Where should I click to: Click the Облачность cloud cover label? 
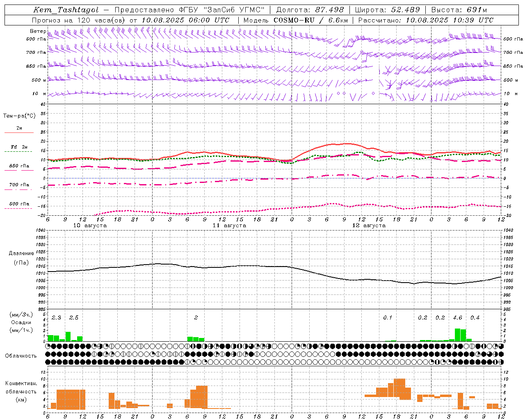coord(21,356)
